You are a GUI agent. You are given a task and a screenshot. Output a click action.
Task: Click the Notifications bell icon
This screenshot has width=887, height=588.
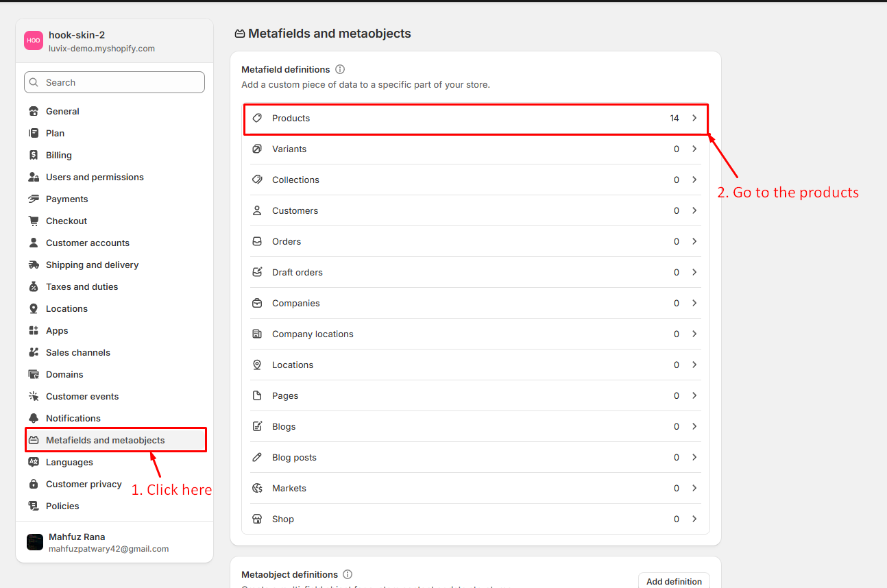34,418
